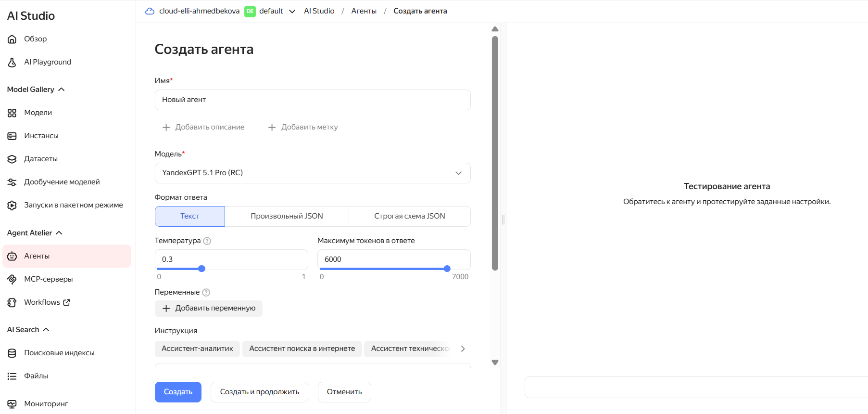Screen dimensions: 868x414
Task: Choose Ассистент поиска в интернете template
Action: click(302, 349)
